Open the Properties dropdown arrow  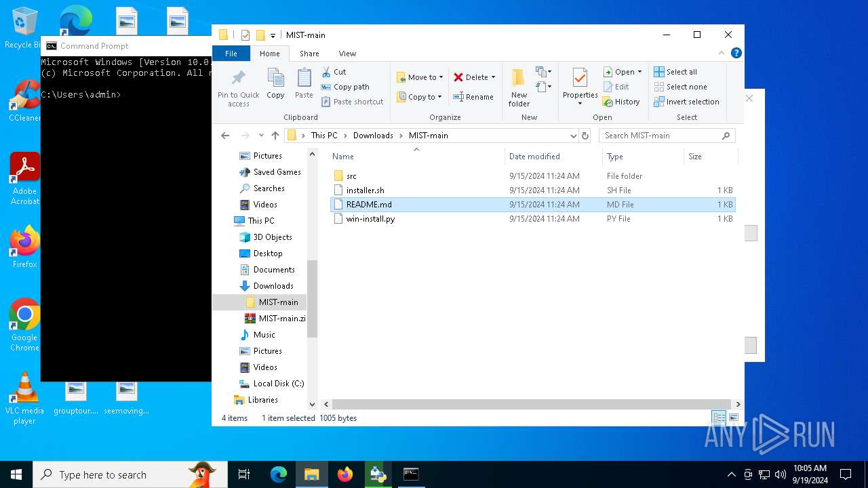pos(580,104)
